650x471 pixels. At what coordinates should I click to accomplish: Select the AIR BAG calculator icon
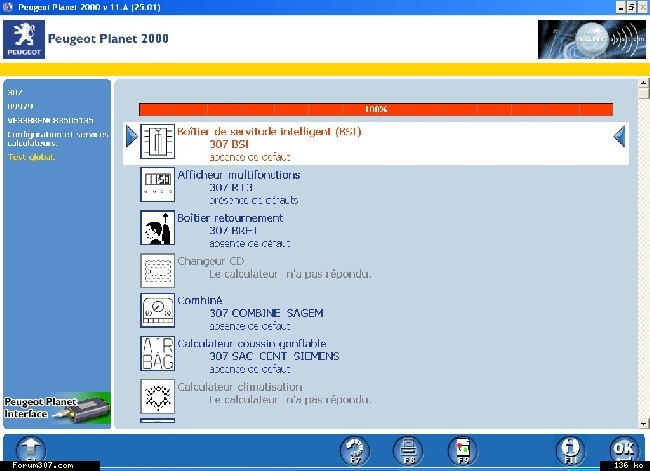click(157, 354)
